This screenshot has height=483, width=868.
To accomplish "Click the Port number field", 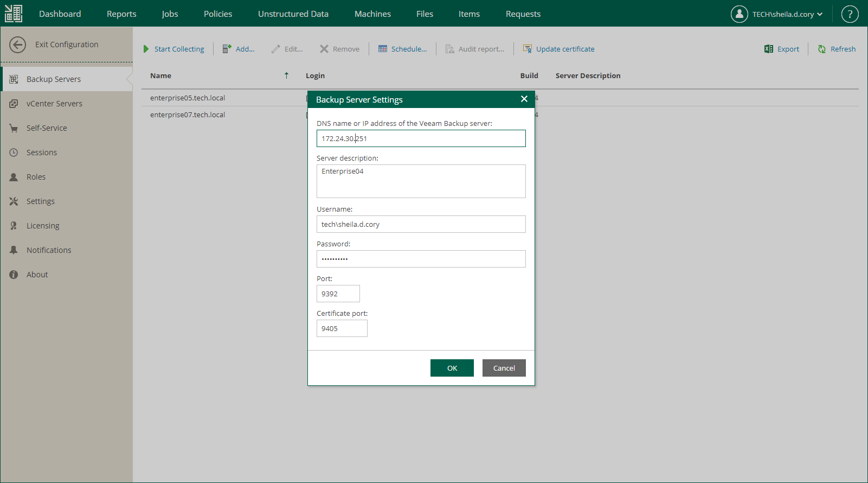I will [x=338, y=294].
